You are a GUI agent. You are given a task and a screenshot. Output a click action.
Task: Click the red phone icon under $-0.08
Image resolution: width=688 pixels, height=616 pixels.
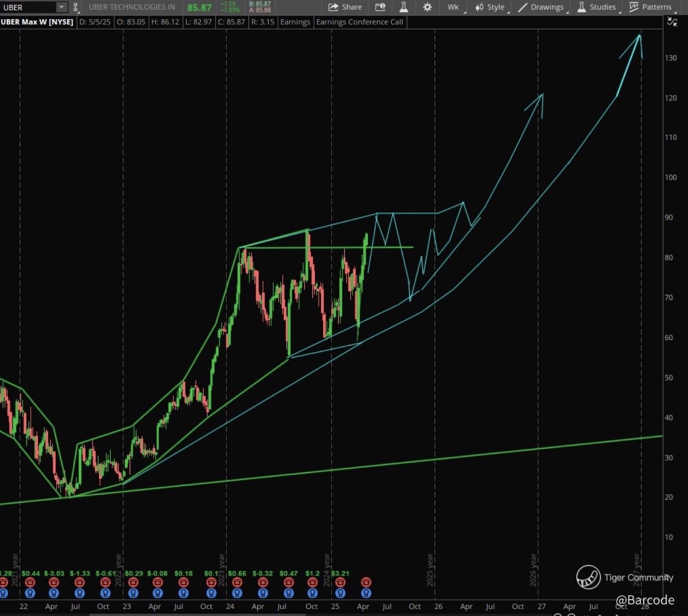coord(157,582)
